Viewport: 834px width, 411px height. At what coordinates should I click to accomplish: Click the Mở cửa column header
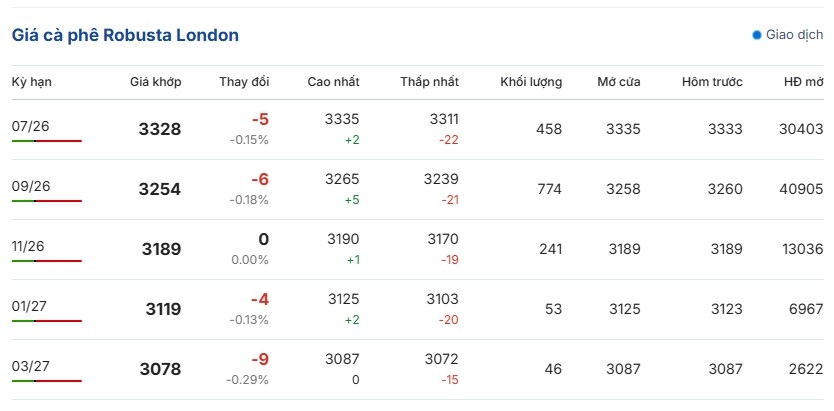pyautogui.click(x=619, y=82)
